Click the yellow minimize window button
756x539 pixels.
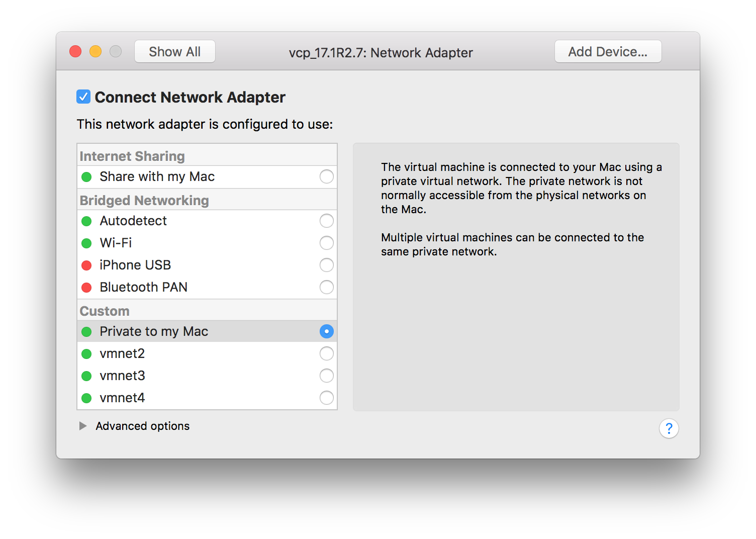coord(96,51)
